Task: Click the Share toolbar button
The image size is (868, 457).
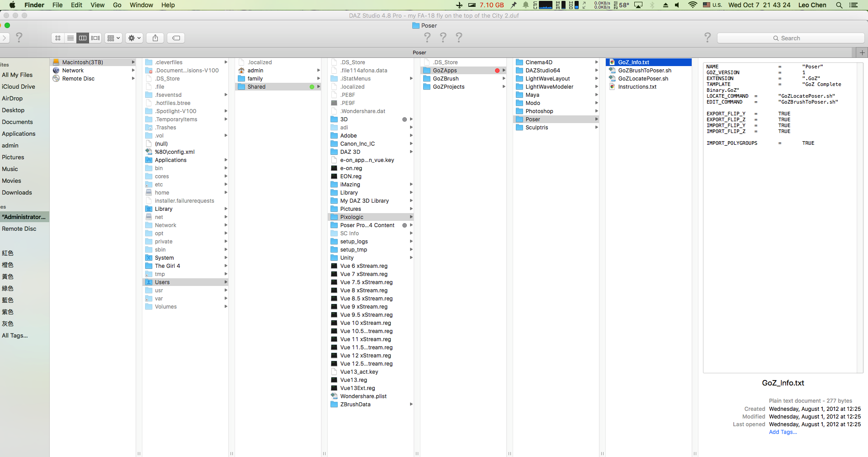Action: [x=155, y=38]
